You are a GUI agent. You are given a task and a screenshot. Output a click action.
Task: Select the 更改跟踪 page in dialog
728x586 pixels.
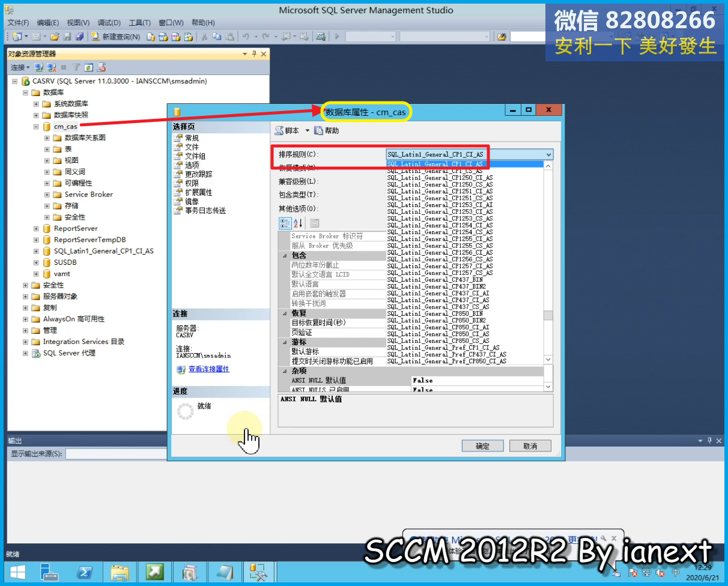pyautogui.click(x=198, y=174)
